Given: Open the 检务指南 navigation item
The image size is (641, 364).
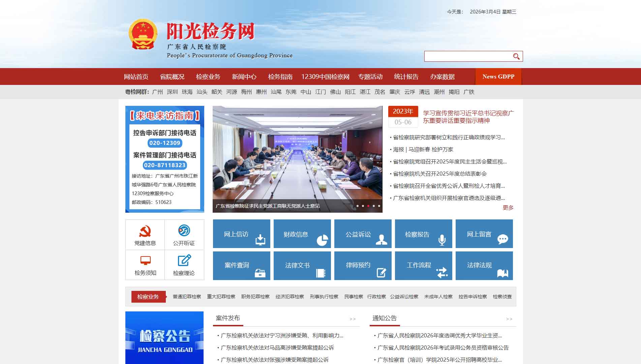Looking at the screenshot, I should tap(280, 77).
